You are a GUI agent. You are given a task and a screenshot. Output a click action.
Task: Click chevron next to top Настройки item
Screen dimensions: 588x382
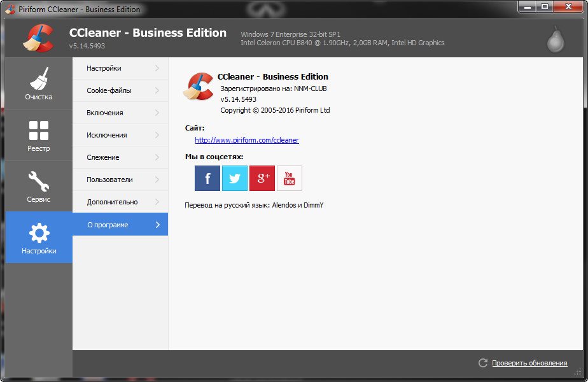click(x=157, y=68)
